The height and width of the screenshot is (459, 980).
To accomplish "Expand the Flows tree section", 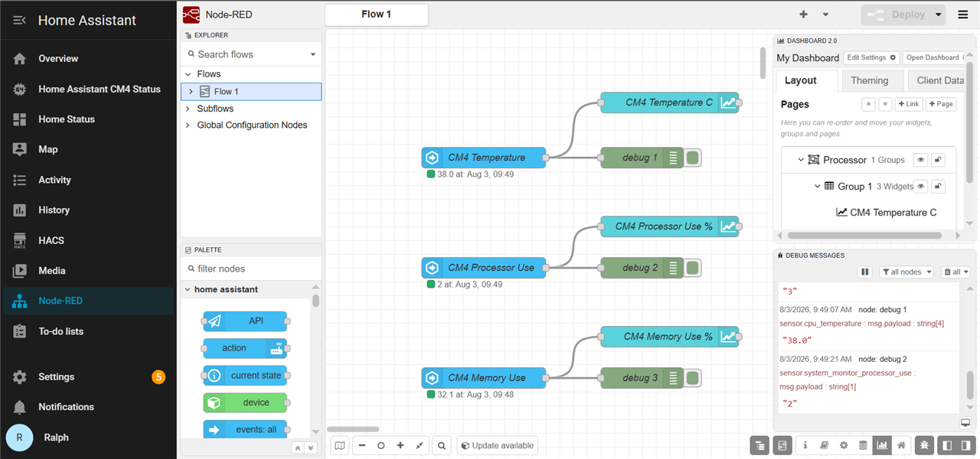I will (x=188, y=74).
